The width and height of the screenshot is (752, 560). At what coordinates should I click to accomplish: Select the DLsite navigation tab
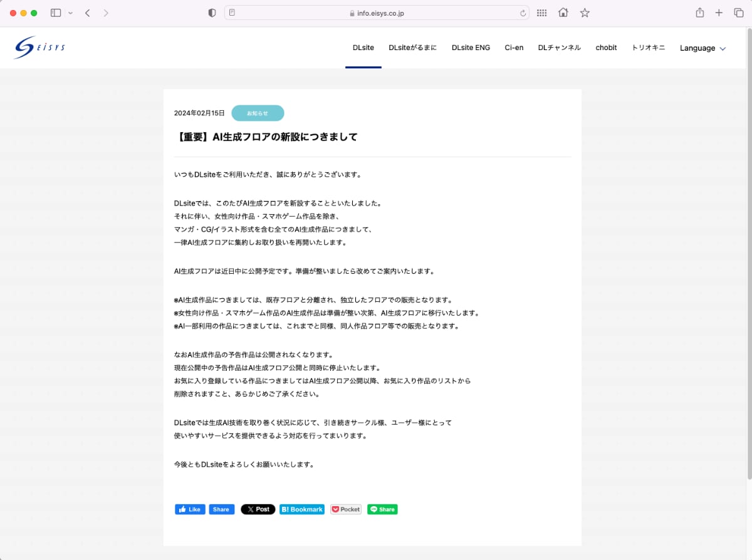(363, 48)
